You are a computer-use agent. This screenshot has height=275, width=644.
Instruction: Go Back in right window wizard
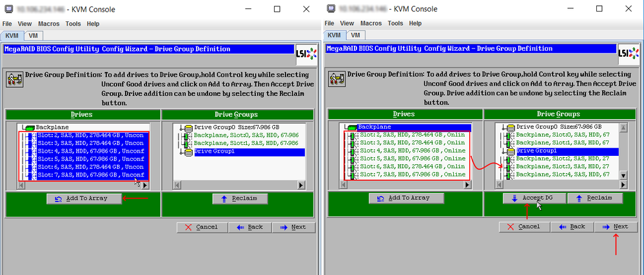(x=572, y=227)
